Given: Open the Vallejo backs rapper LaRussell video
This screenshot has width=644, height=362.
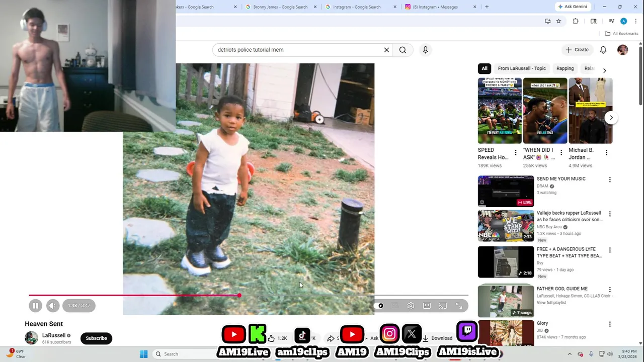Looking at the screenshot, I should coord(506,226).
